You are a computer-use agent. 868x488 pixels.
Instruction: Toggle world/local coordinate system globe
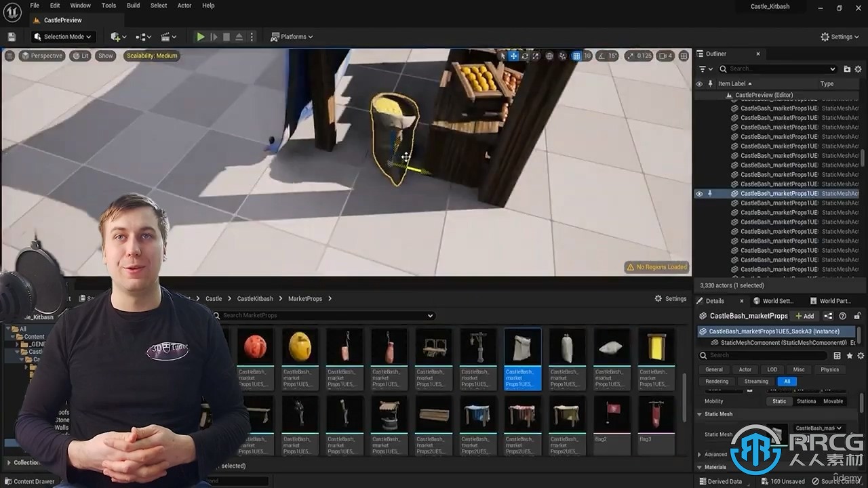550,56
